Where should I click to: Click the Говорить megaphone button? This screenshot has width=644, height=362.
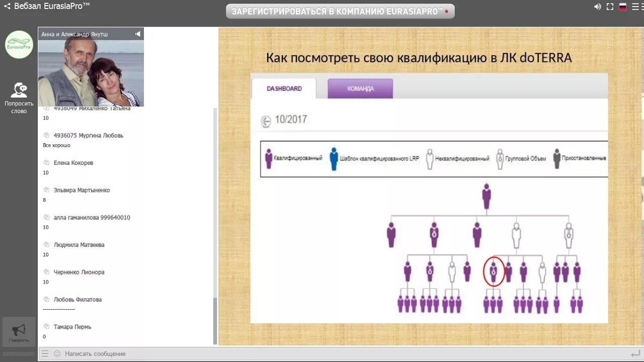click(19, 332)
